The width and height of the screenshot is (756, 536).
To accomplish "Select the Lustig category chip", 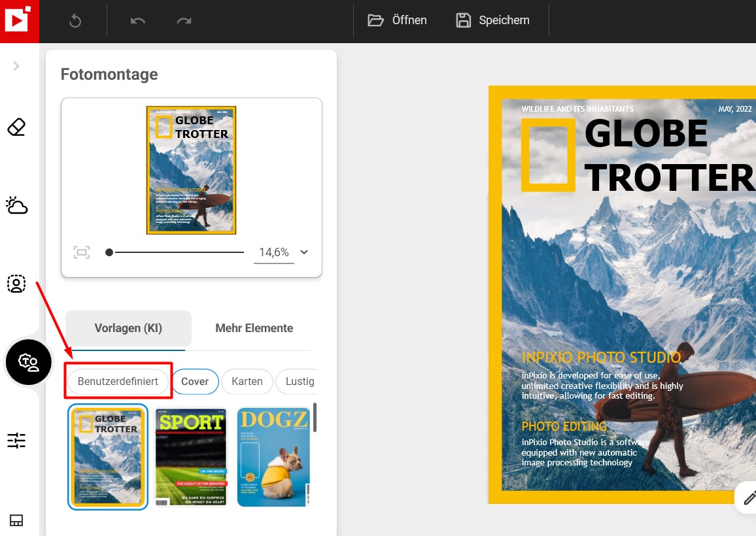I will pos(296,381).
